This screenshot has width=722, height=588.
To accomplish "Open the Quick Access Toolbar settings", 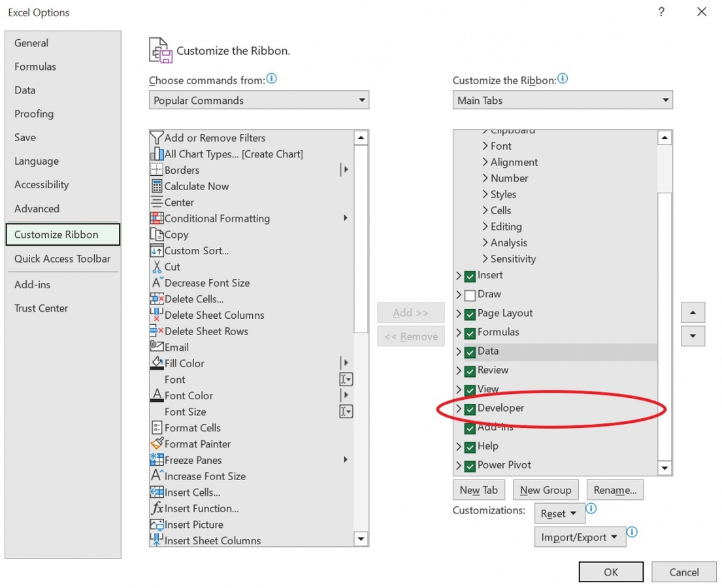I will (62, 259).
